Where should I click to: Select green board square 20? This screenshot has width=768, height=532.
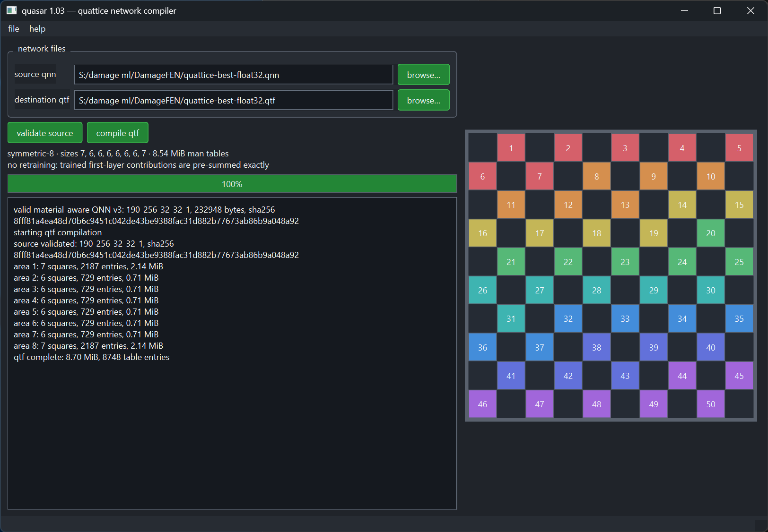point(711,233)
